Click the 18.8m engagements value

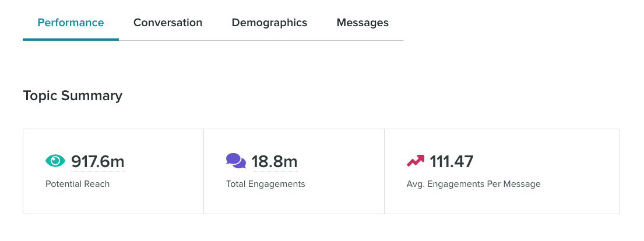click(x=275, y=161)
